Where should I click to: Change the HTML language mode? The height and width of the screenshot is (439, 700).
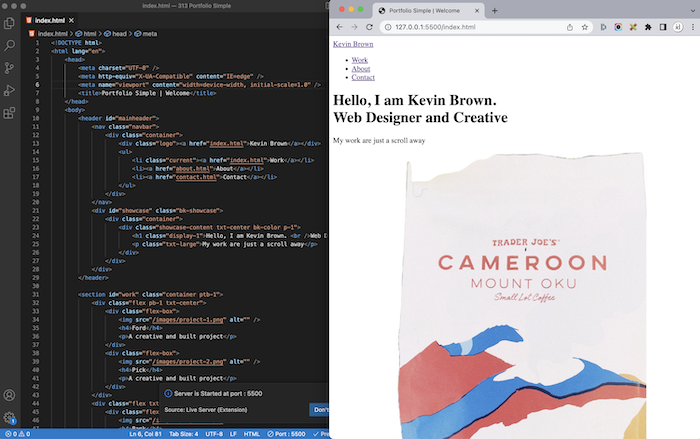point(252,434)
